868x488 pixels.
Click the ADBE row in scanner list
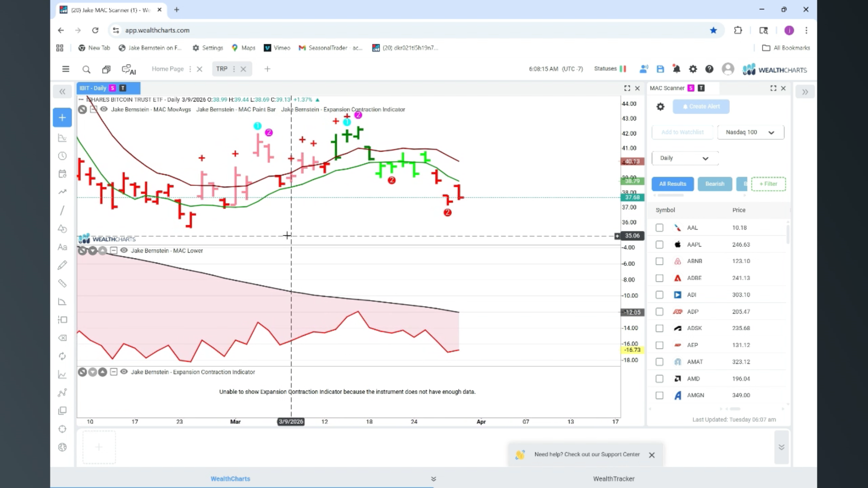click(x=694, y=278)
